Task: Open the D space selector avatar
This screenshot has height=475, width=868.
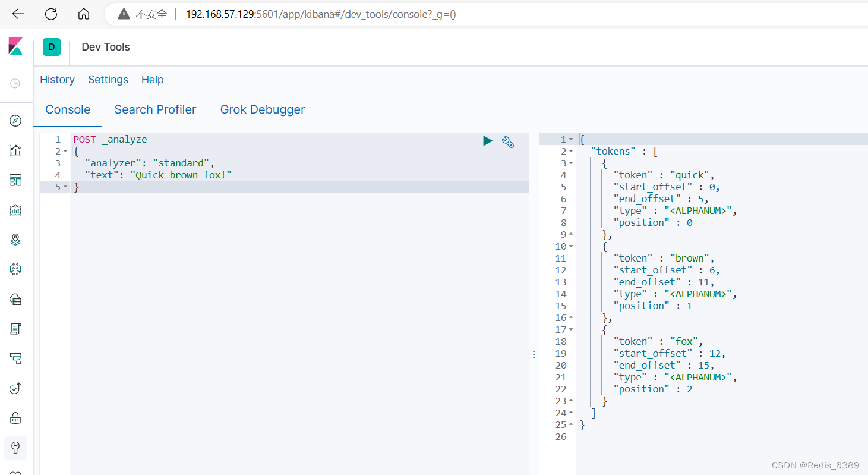Action: (52, 47)
